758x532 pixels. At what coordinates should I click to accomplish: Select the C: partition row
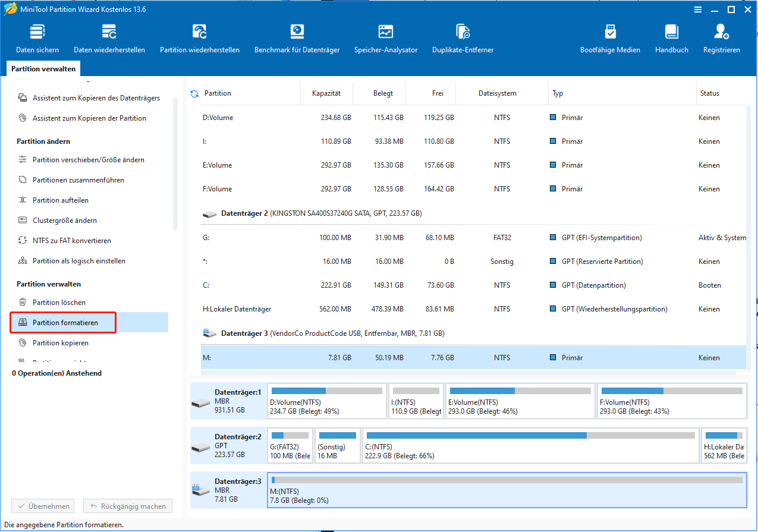point(473,285)
